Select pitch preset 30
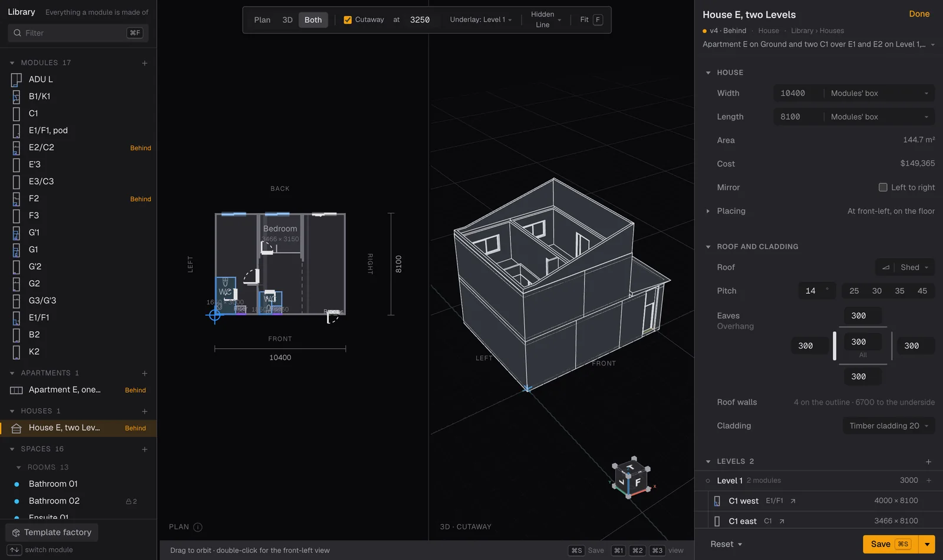Image resolution: width=943 pixels, height=560 pixels. [x=877, y=291]
